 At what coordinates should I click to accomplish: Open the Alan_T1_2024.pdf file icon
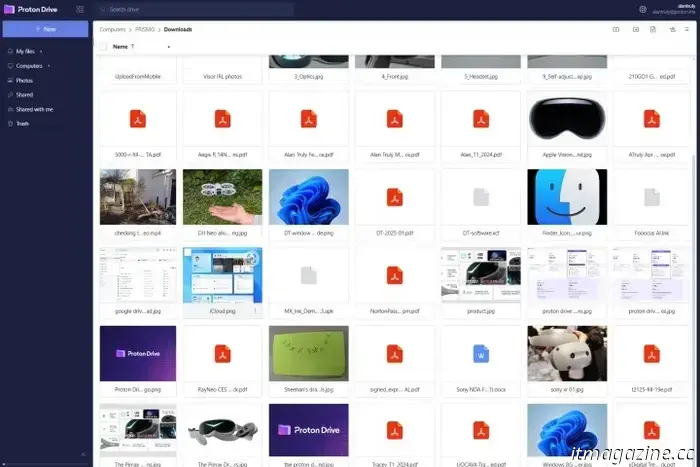[481, 119]
